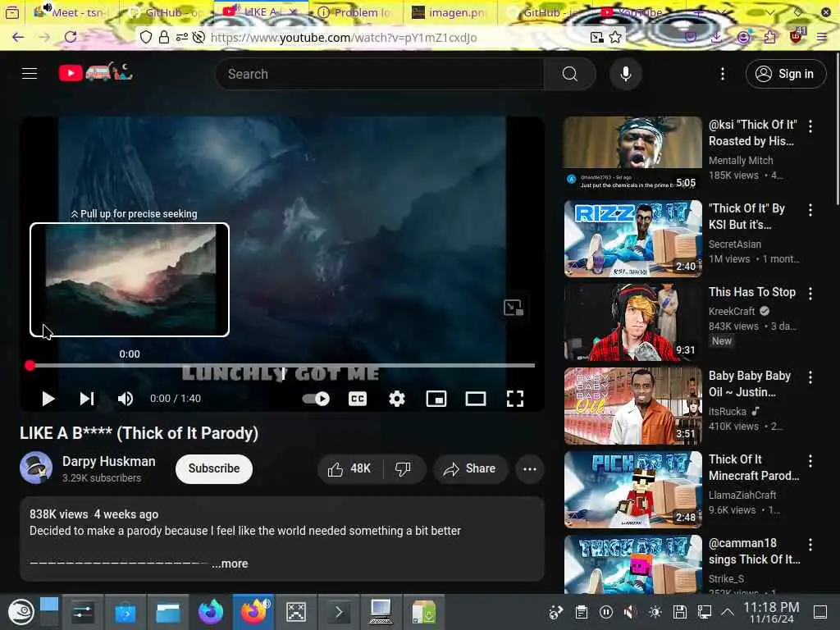Enter full screen mode
This screenshot has width=840, height=630.
[515, 399]
